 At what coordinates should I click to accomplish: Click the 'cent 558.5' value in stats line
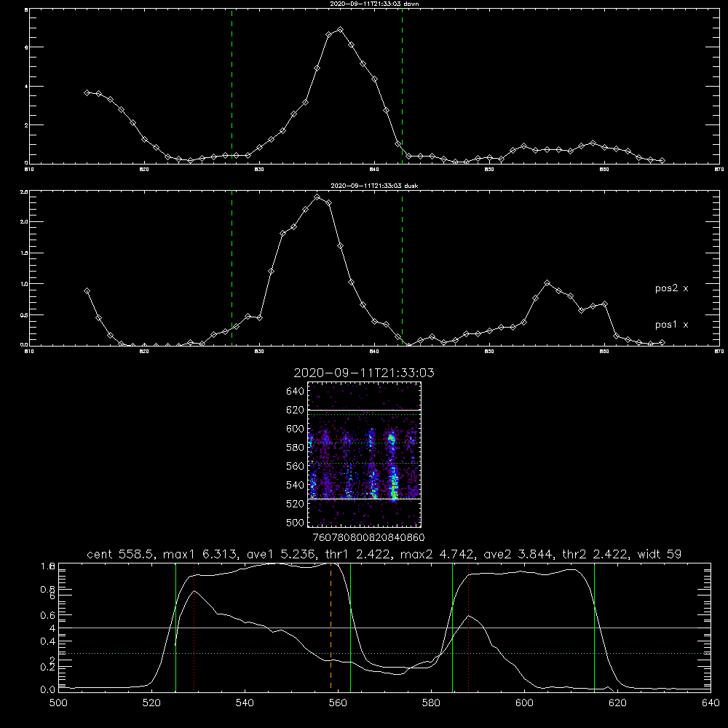click(x=121, y=554)
